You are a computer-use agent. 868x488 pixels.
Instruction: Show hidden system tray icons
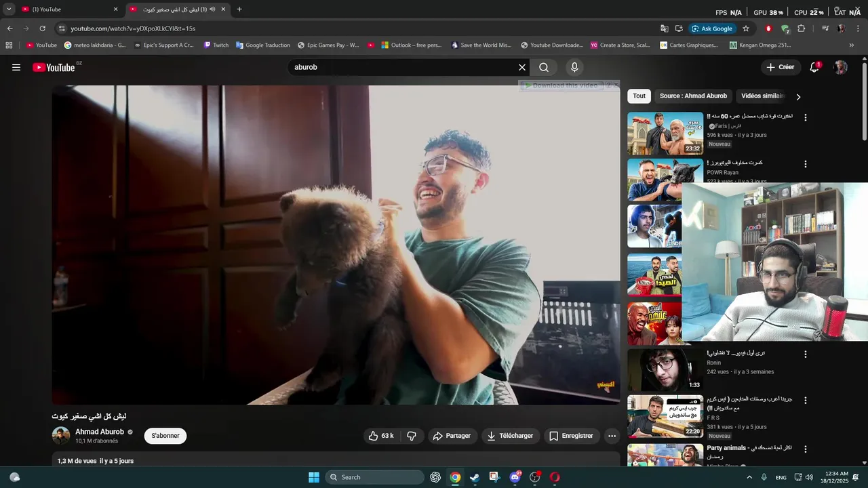click(749, 477)
